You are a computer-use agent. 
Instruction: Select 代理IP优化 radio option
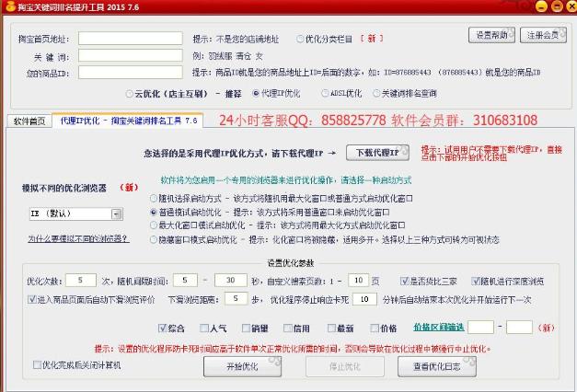click(x=256, y=94)
